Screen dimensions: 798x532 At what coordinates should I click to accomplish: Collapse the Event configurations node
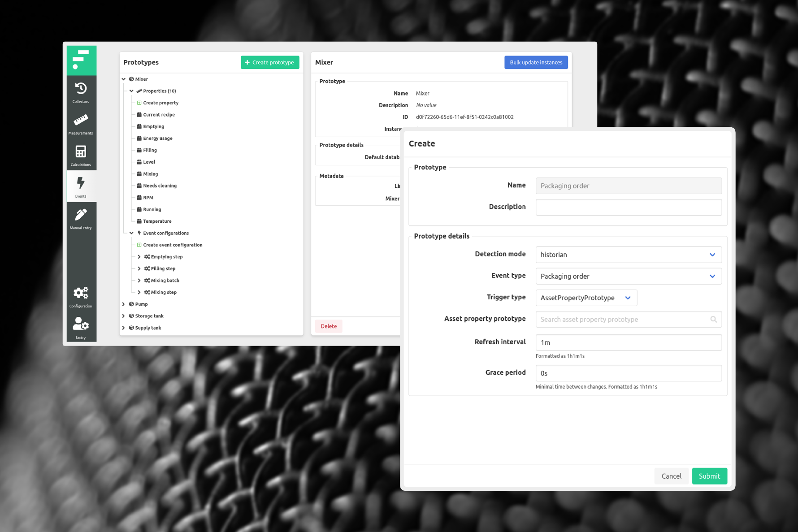click(x=131, y=233)
